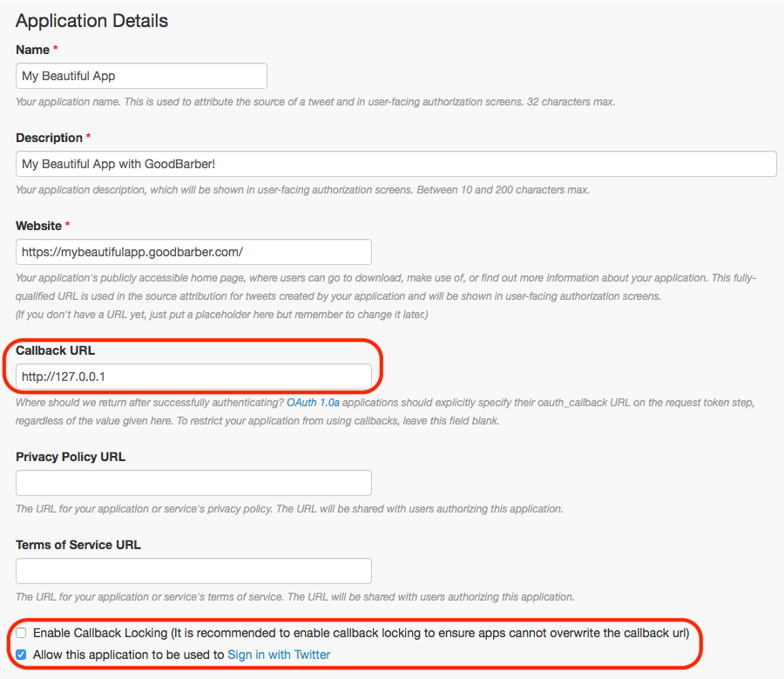Click the Website field label
Viewport: 784px width, 679px height.
(x=38, y=226)
